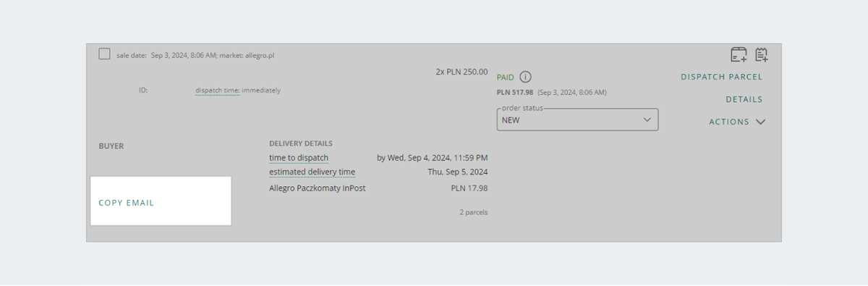This screenshot has height=286, width=868.
Task: Open the ACTIONS menu label
Action: click(x=729, y=122)
